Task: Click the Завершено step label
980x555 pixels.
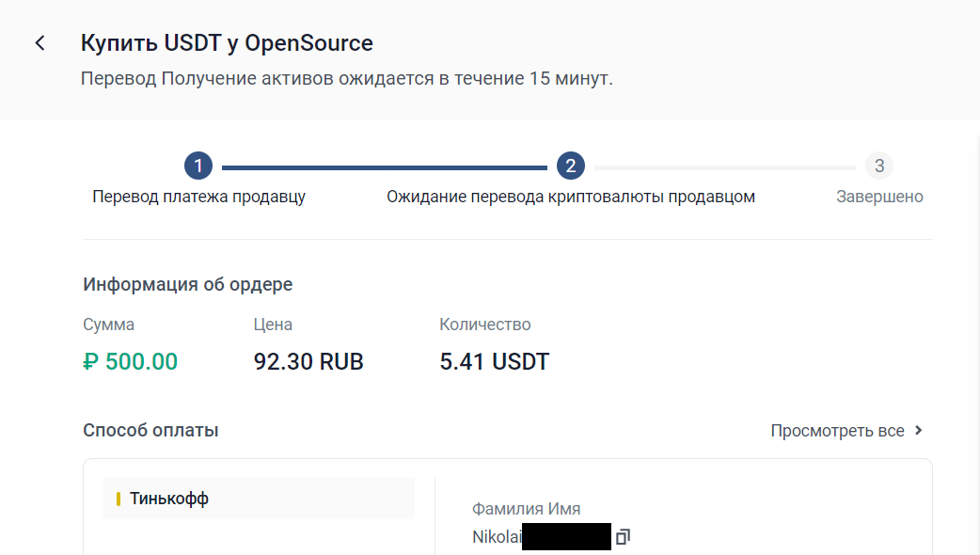Action: pos(878,197)
